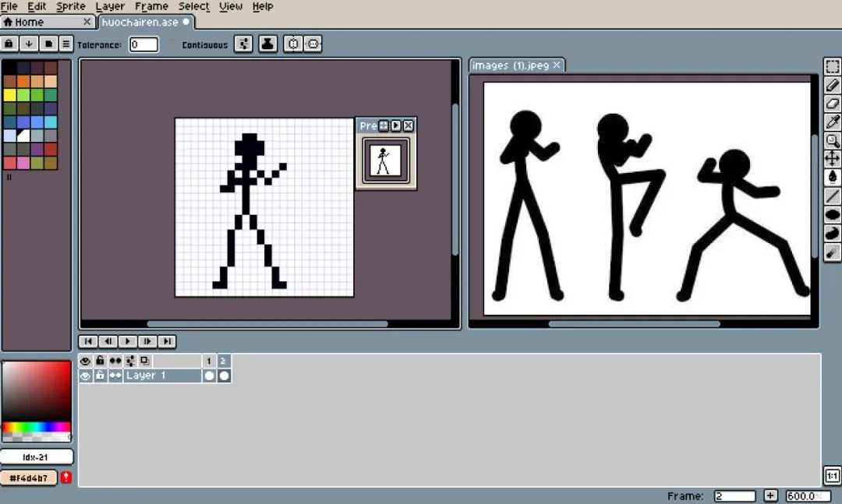Viewport: 842px width, 504px height.
Task: Choose the Paint Bucket tool
Action: point(833,177)
